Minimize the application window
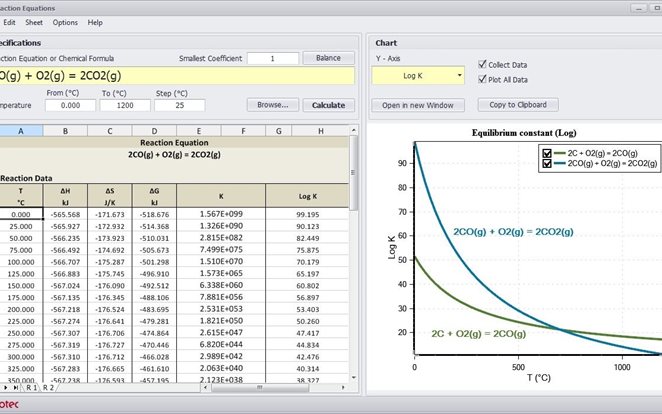Screen dimensions: 662x414 pos(639,8)
